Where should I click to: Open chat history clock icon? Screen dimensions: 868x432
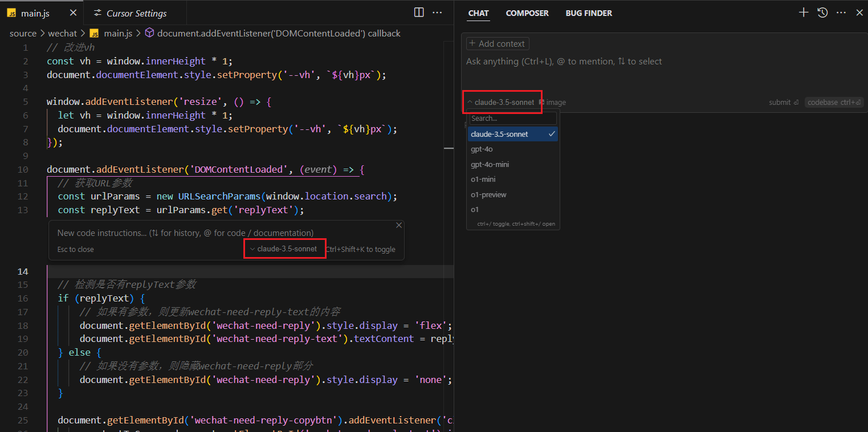(822, 13)
